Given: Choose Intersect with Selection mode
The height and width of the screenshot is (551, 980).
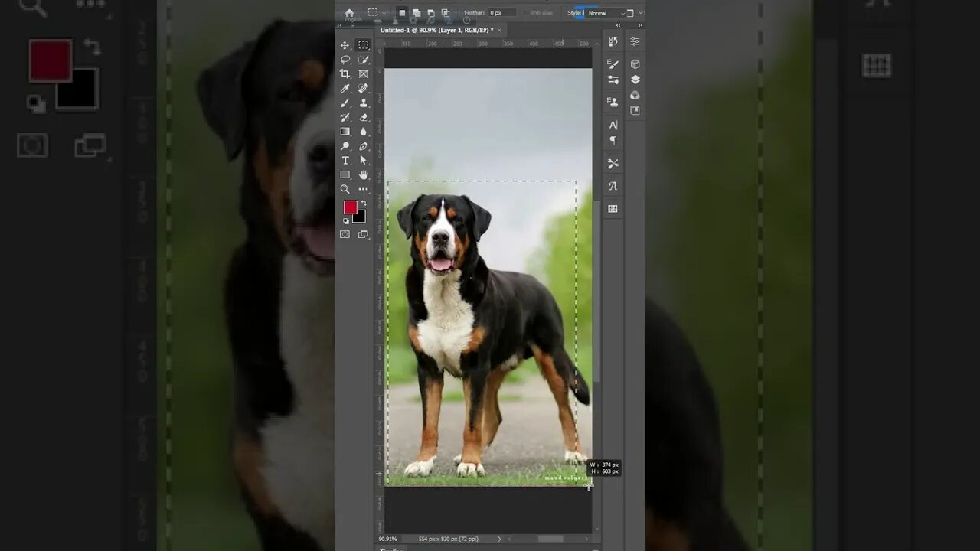Looking at the screenshot, I should (x=446, y=13).
